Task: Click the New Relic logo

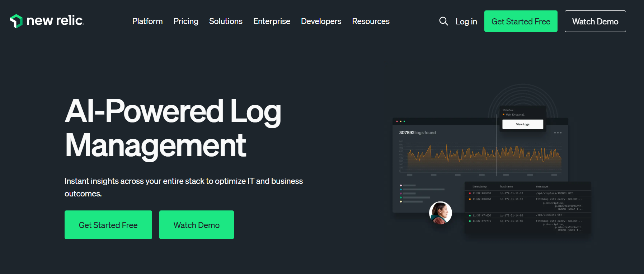Action: pos(47,21)
